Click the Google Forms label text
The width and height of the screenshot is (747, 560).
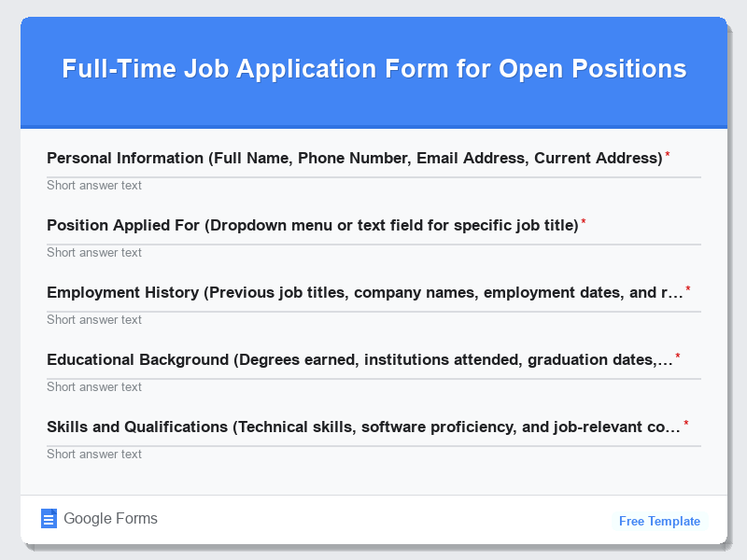click(109, 518)
